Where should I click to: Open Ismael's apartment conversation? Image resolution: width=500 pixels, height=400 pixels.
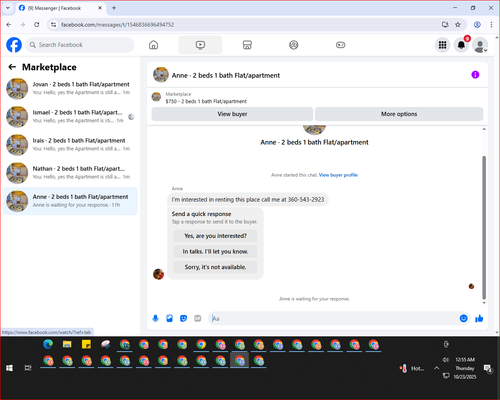point(70,117)
